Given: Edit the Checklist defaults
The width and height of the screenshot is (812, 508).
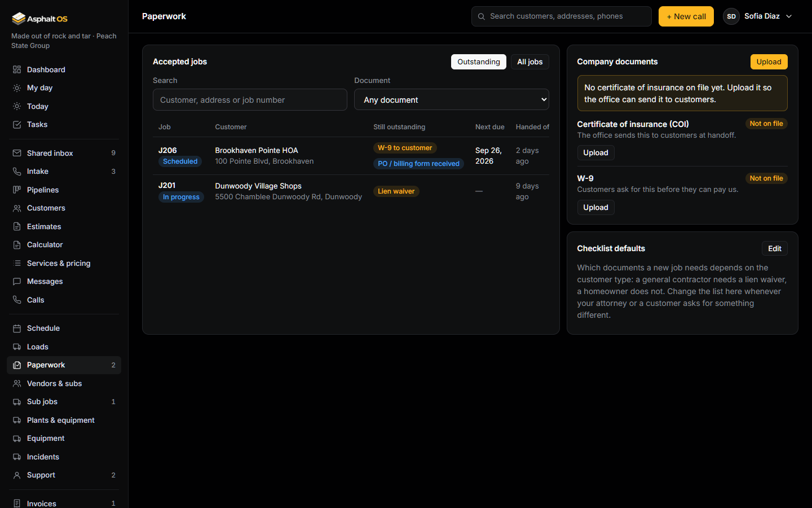Looking at the screenshot, I should (775, 248).
